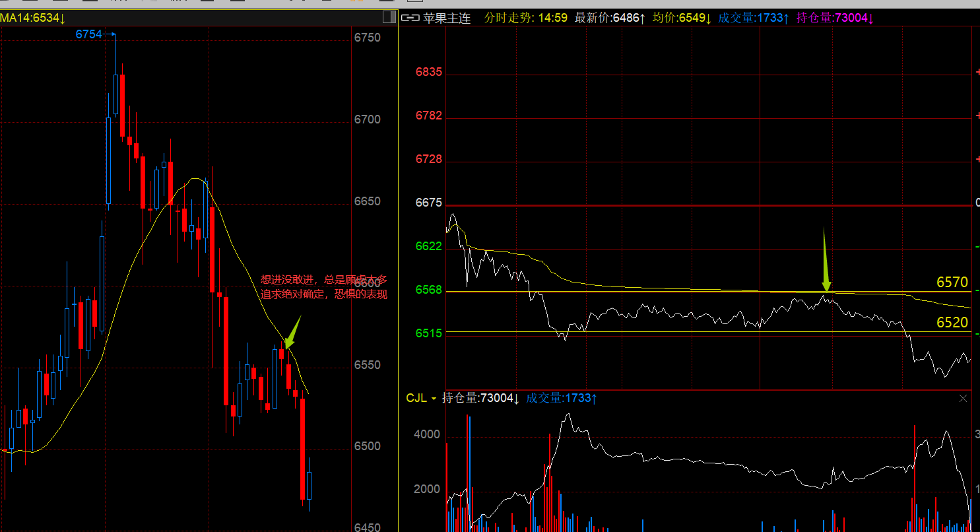Click the blue 成交量:1733 in top header
Viewport: 980px width, 532px height.
tap(754, 18)
